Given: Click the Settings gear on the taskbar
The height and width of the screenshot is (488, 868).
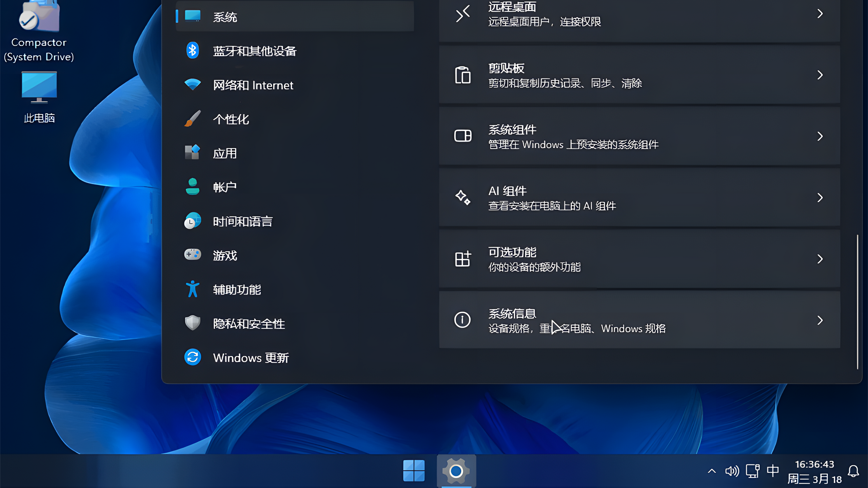Looking at the screenshot, I should pos(456,471).
